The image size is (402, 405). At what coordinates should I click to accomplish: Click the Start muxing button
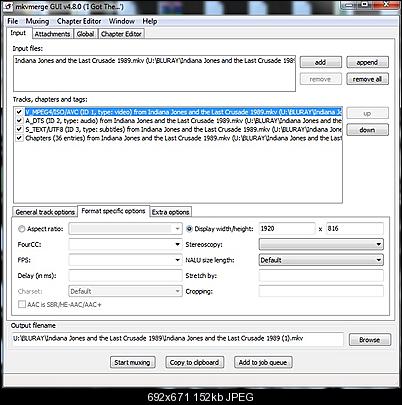click(x=133, y=362)
